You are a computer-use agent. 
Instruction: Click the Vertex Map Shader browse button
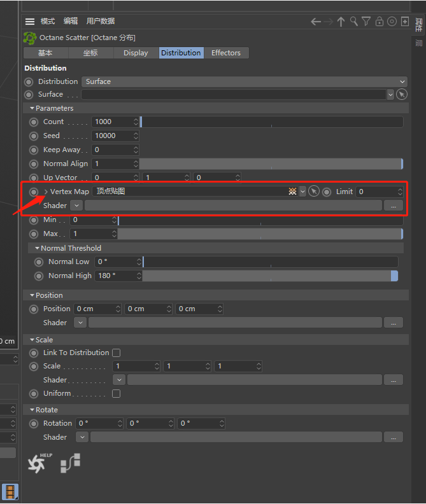(x=394, y=206)
